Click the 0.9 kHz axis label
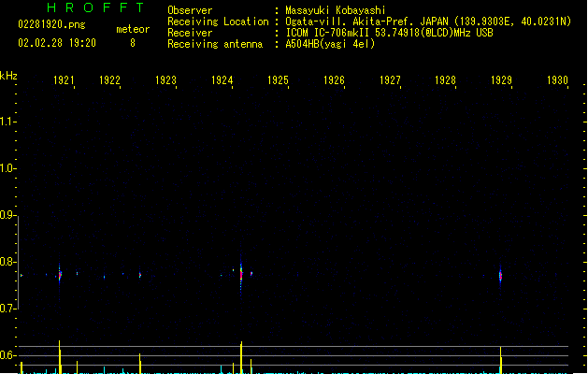This screenshot has width=588, height=374. (x=7, y=215)
